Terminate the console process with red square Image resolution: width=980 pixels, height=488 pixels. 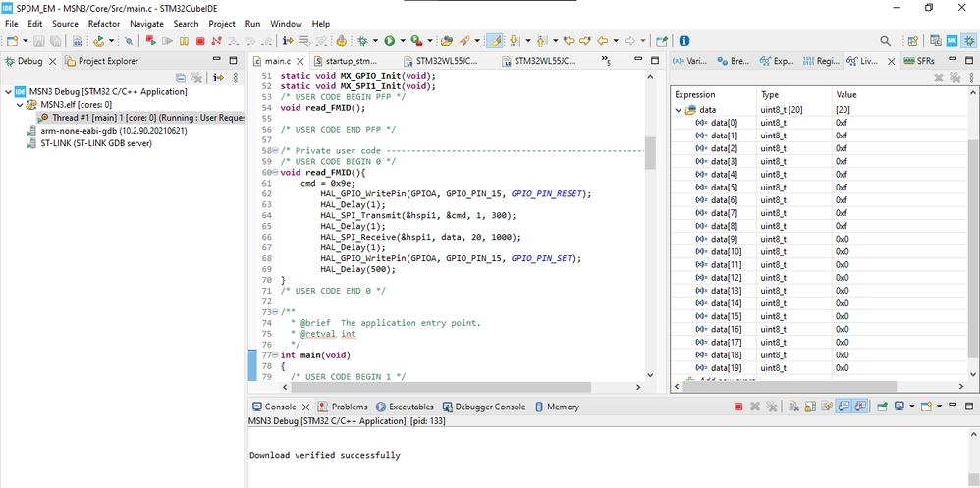pyautogui.click(x=738, y=407)
